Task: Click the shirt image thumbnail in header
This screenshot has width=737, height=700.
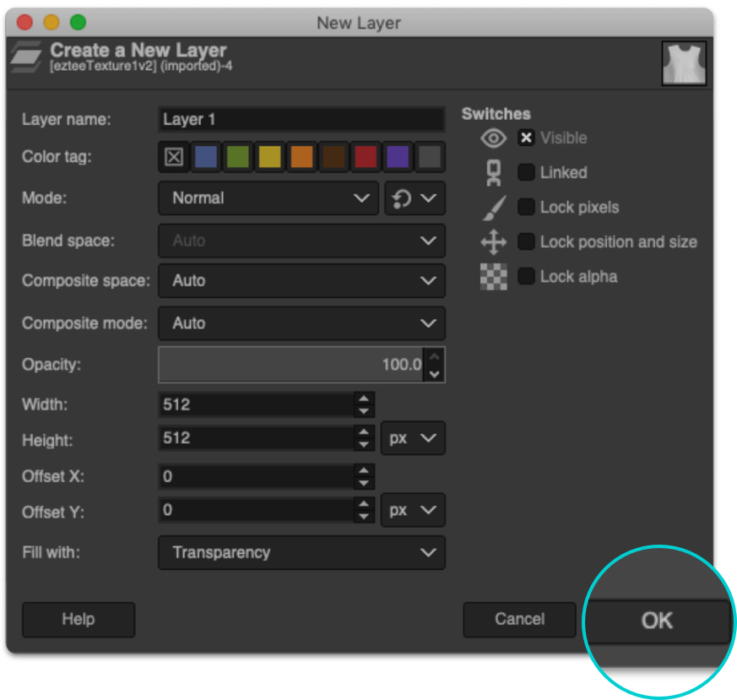Action: (684, 63)
